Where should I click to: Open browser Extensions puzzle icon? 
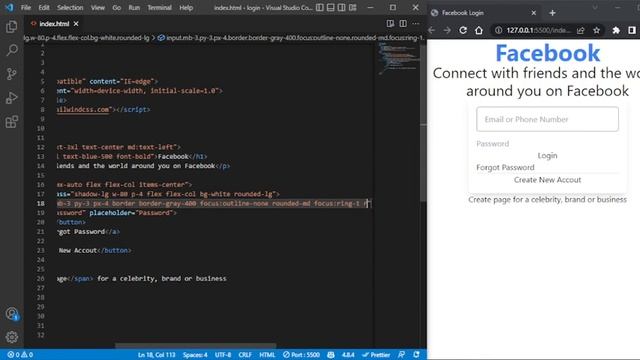[616, 30]
